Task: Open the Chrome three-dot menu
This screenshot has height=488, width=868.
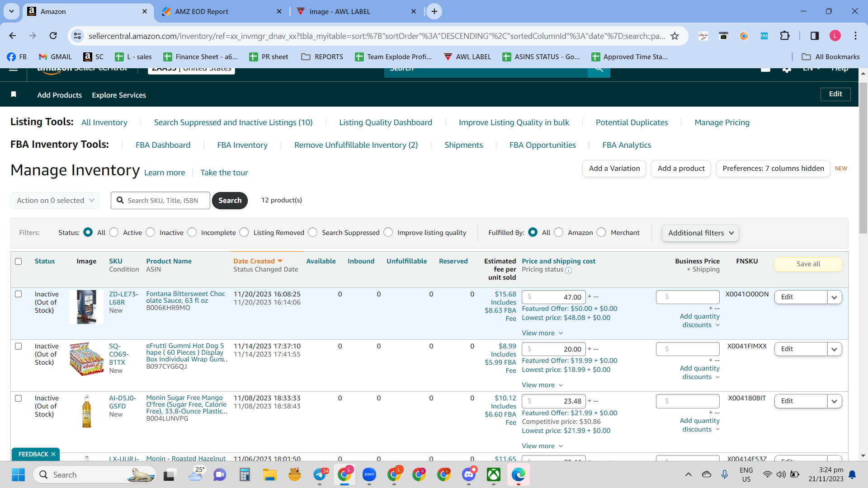Action: click(x=855, y=36)
